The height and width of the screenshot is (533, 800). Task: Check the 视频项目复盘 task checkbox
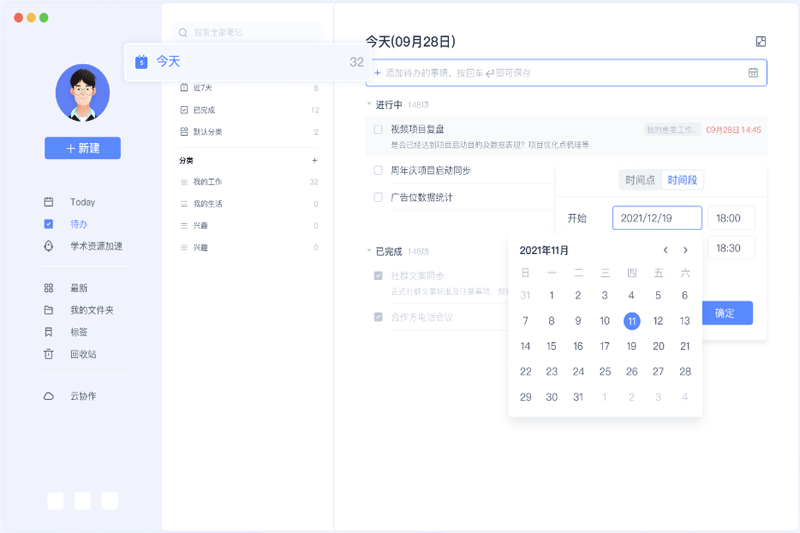pos(378,129)
